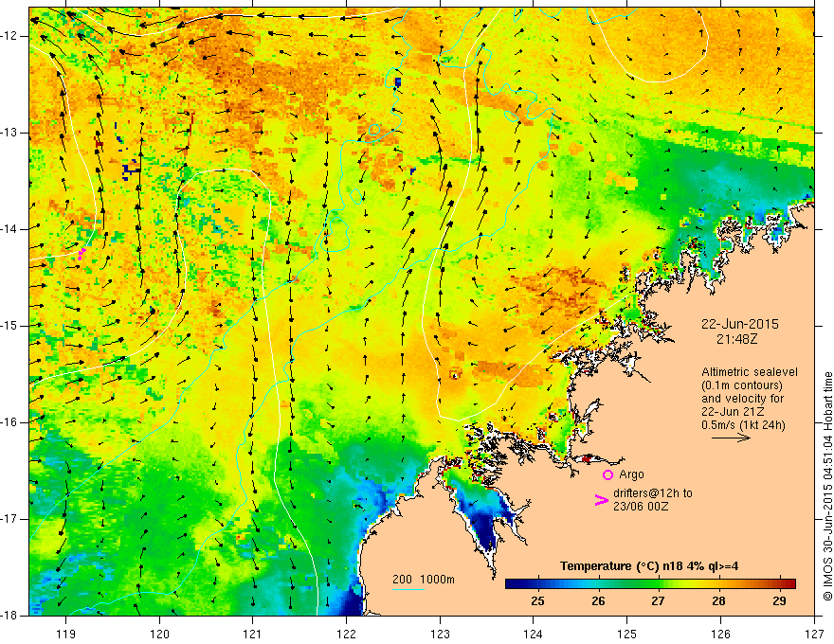834x644 pixels.
Task: Click the magenta Argo circle legend symbol
Action: point(607,474)
